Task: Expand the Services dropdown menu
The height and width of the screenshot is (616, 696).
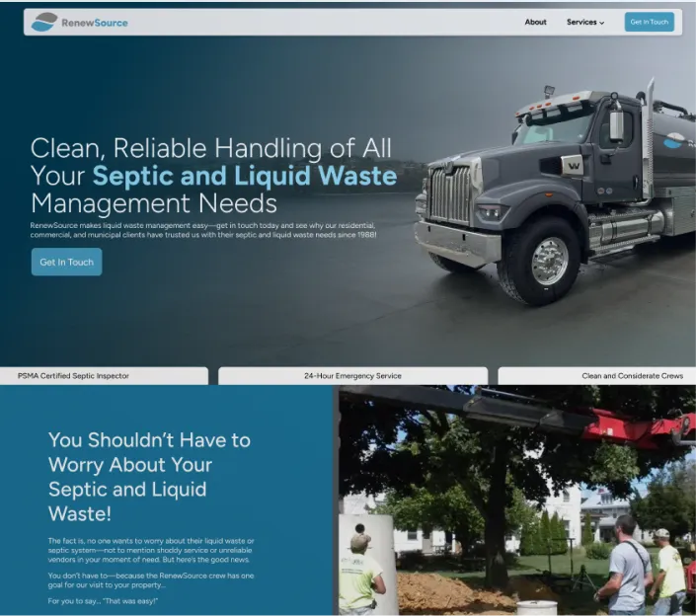Action: pos(585,22)
